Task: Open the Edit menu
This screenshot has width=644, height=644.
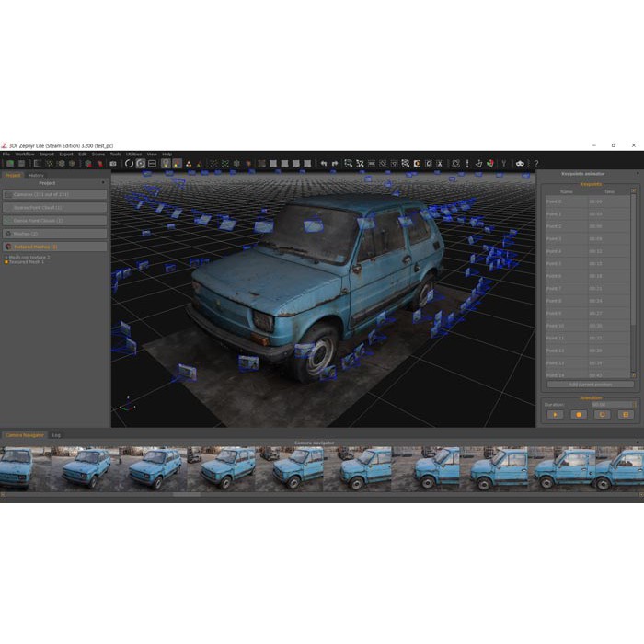Action: [x=83, y=155]
